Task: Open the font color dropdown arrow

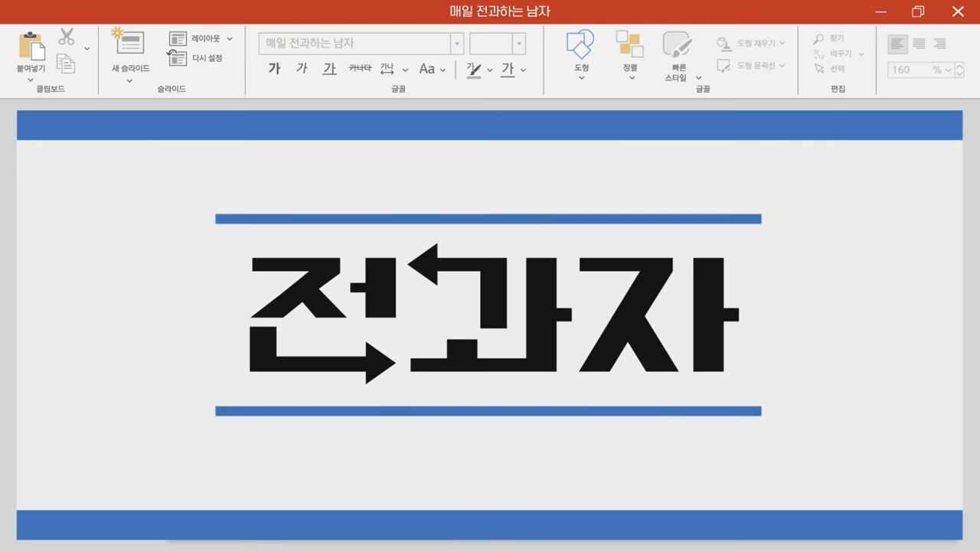Action: 523,70
